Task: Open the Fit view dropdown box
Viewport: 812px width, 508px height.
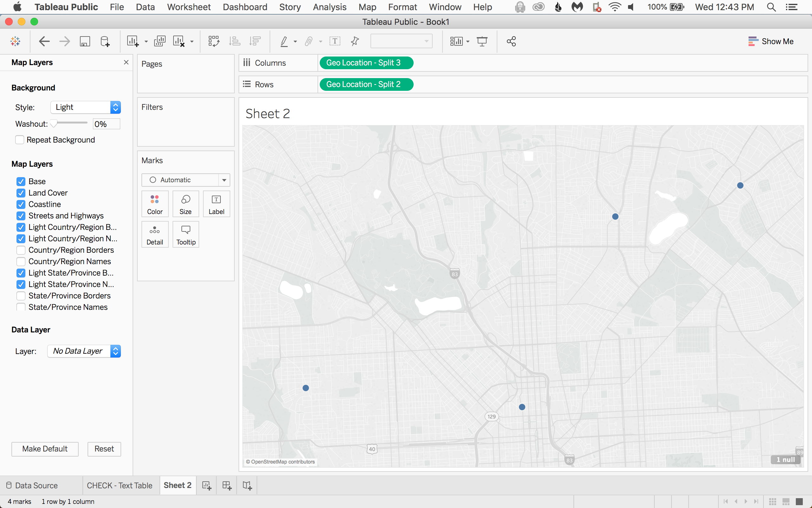Action: point(401,41)
